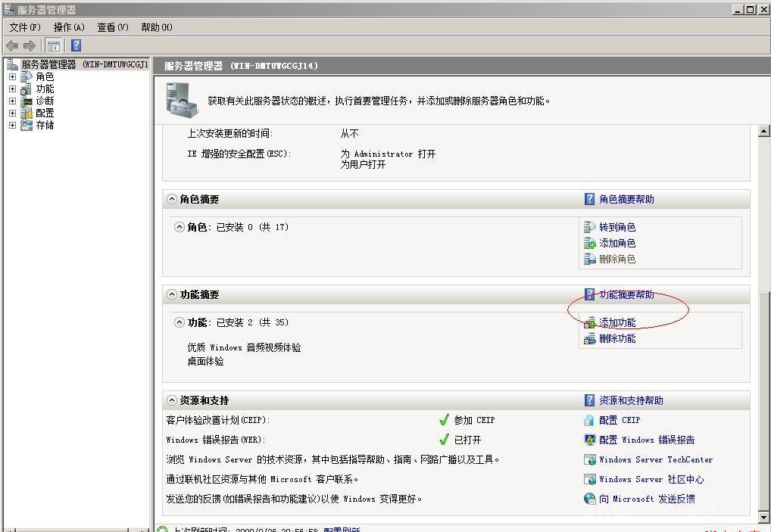Click the Forward arrow toolbar icon
771x532 pixels.
[x=30, y=45]
